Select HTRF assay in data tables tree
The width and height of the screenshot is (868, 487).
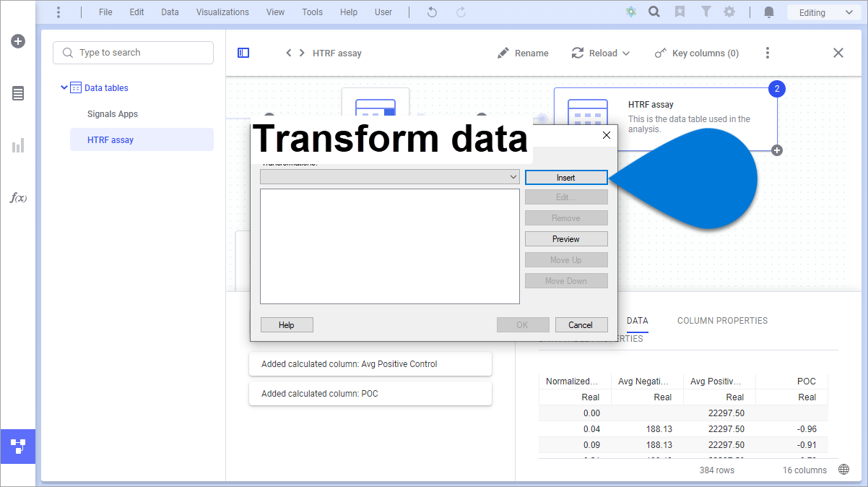(x=142, y=140)
